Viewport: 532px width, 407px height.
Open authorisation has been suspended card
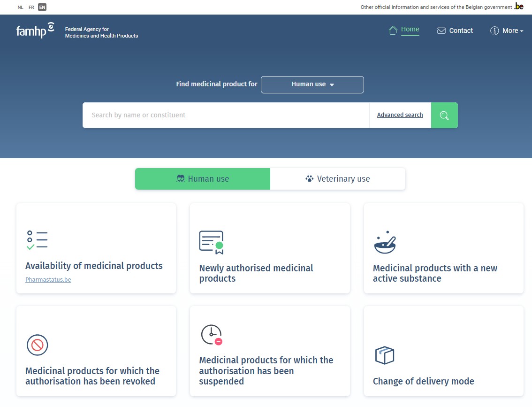[x=270, y=351]
